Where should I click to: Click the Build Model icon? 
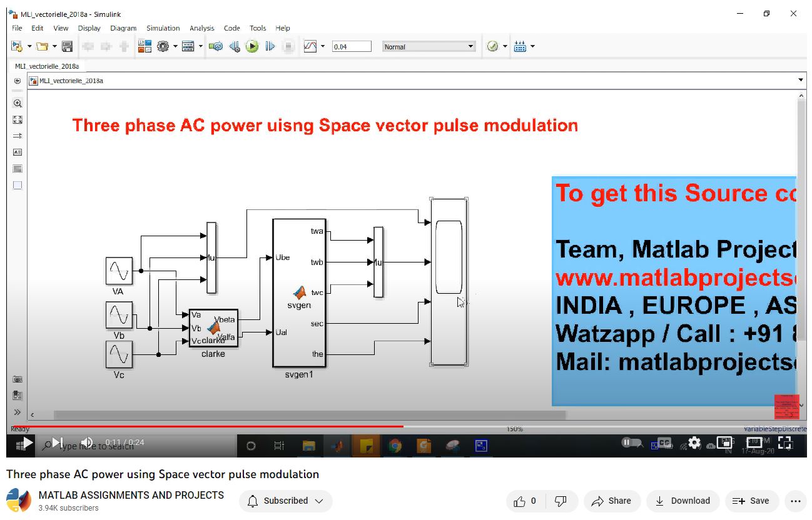tap(520, 46)
